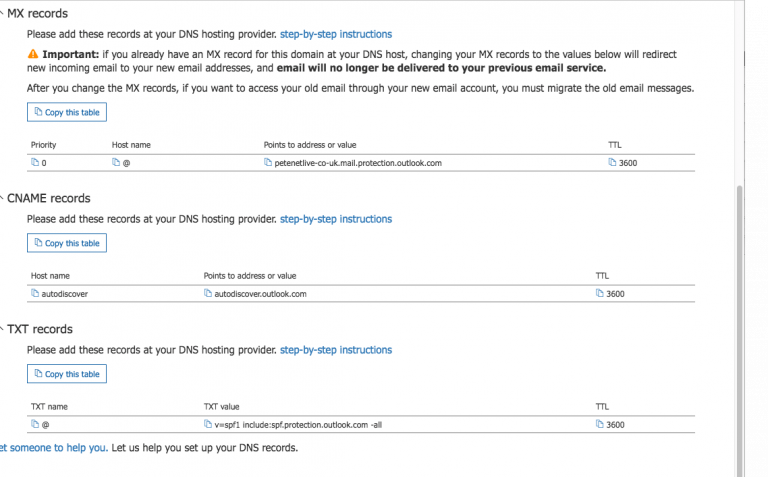The width and height of the screenshot is (768, 477).
Task: Copy the MX record TTL 3600
Action: [x=612, y=163]
